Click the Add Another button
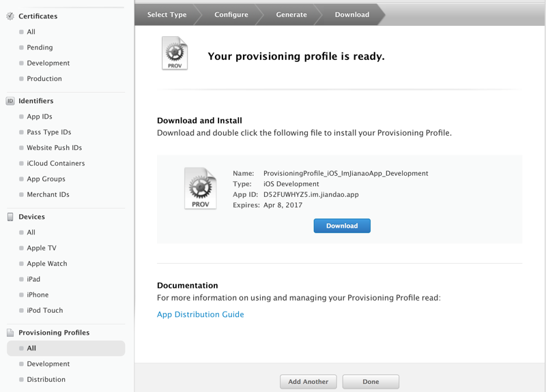546x392 pixels. click(x=308, y=382)
